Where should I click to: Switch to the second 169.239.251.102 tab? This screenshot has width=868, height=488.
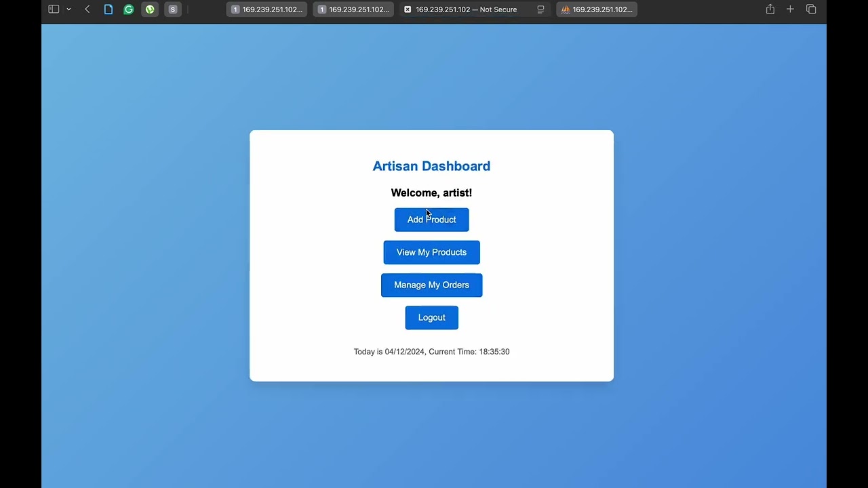click(353, 9)
